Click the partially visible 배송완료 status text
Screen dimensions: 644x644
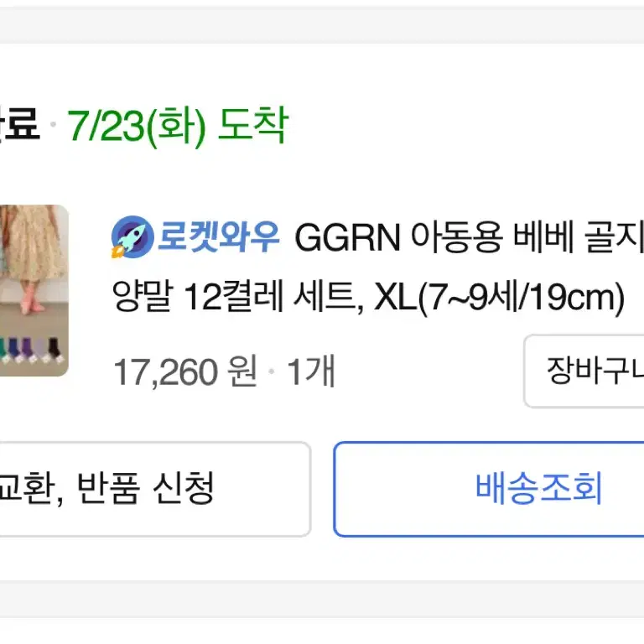point(19,123)
